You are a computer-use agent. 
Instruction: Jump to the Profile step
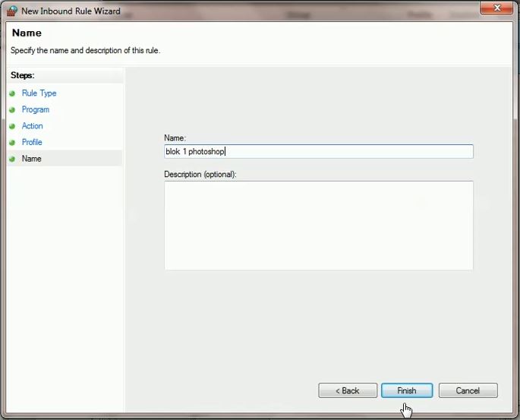click(32, 142)
